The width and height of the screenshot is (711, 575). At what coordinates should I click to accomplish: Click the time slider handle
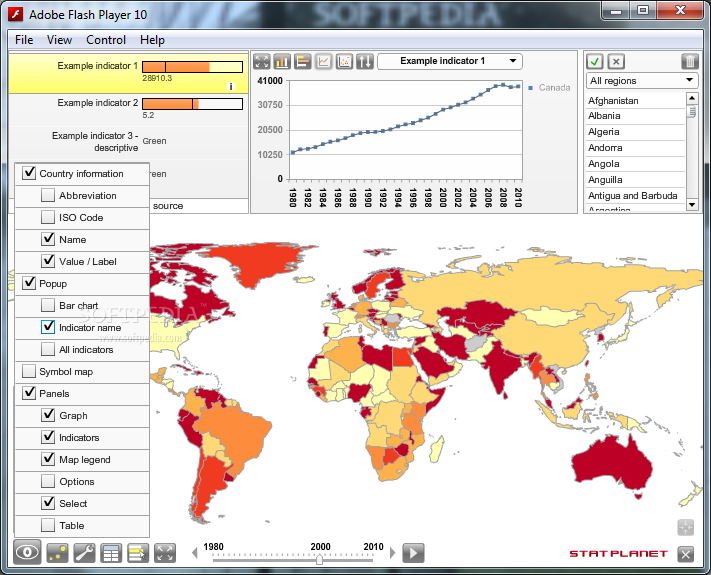(x=319, y=560)
